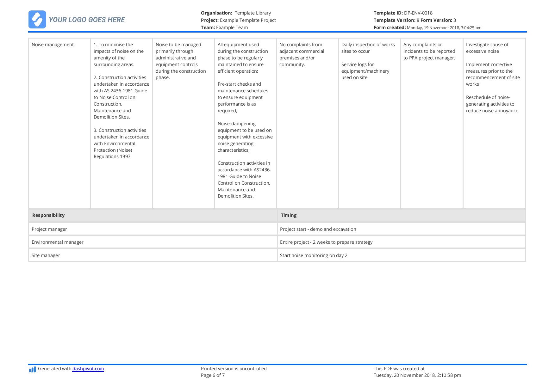The width and height of the screenshot is (555, 392).
Task: Click the 'Daily inspection of works sites' cell
Action: tap(368, 48)
